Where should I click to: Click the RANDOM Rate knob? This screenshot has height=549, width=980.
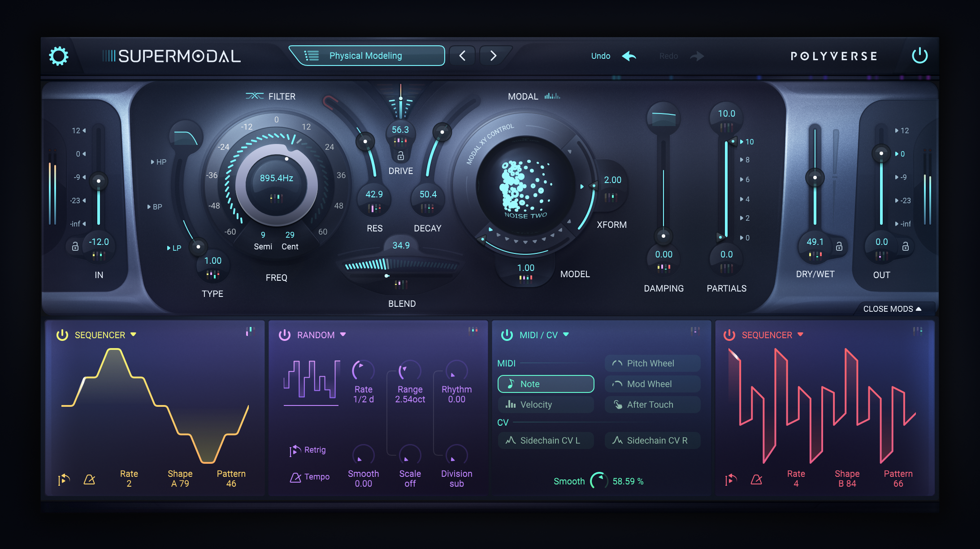[x=363, y=370]
